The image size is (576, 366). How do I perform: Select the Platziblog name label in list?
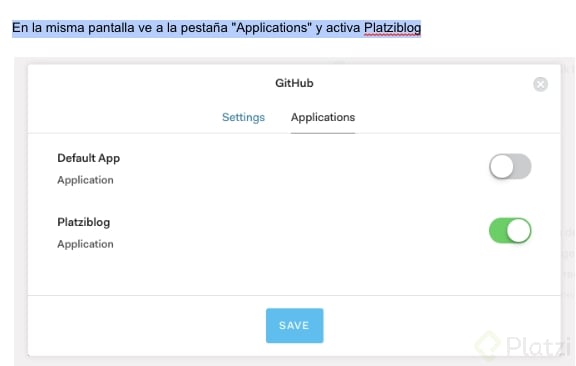coord(84,222)
